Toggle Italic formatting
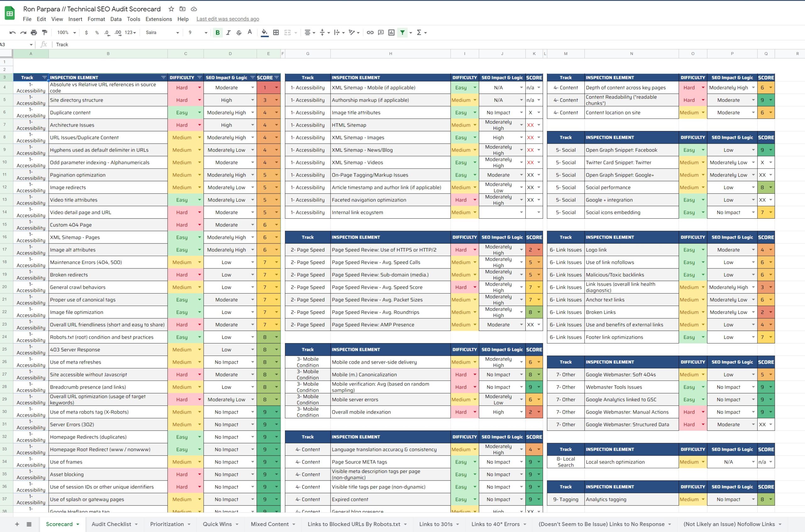This screenshot has width=805, height=532. point(228,33)
